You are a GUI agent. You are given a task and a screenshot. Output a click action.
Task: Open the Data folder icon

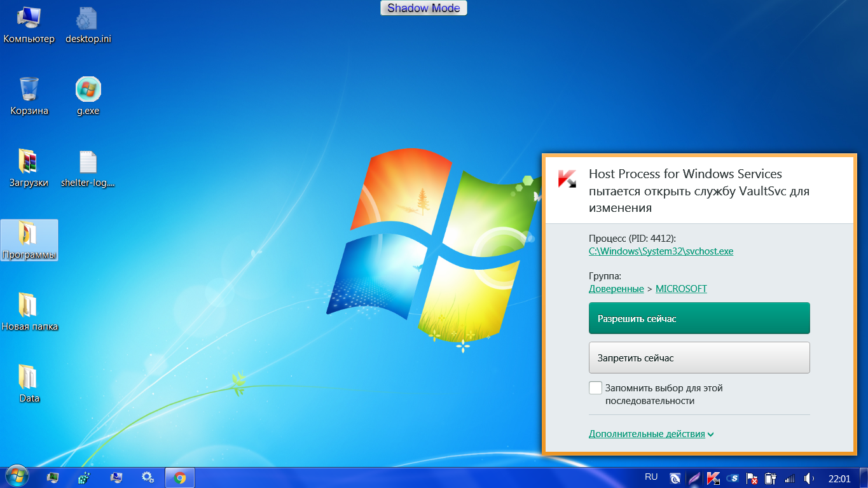(29, 384)
